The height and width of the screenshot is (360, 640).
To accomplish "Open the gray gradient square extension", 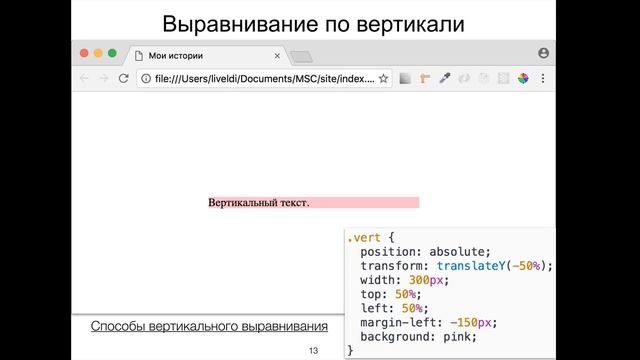I will click(405, 78).
